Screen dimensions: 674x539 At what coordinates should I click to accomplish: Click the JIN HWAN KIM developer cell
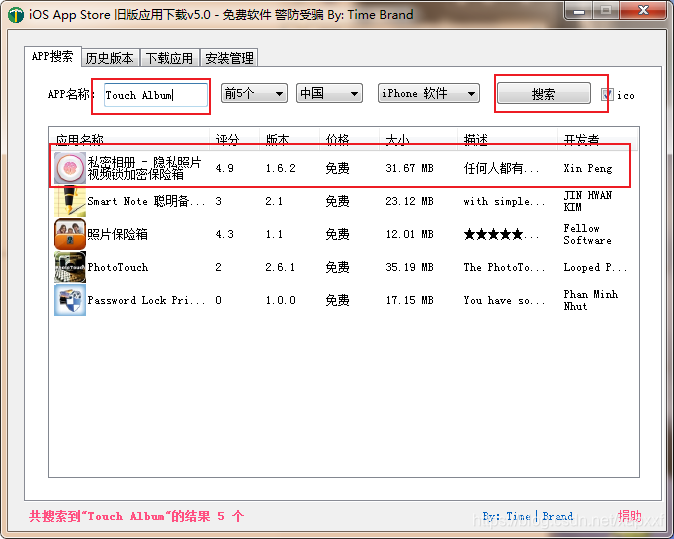pyautogui.click(x=588, y=201)
